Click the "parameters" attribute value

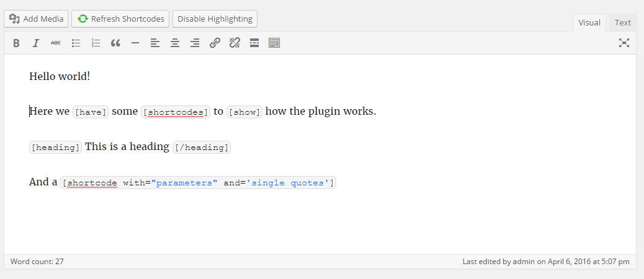coord(184,183)
